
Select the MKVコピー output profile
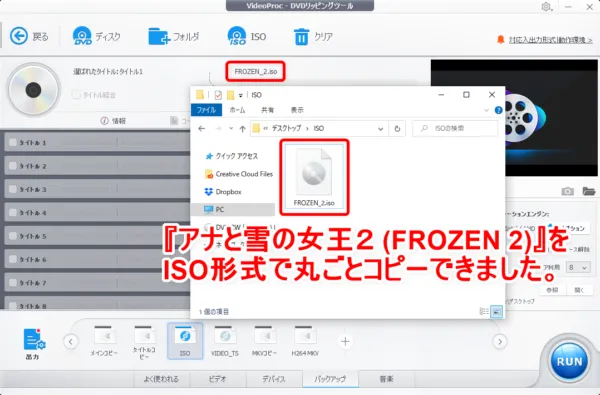pos(264,341)
